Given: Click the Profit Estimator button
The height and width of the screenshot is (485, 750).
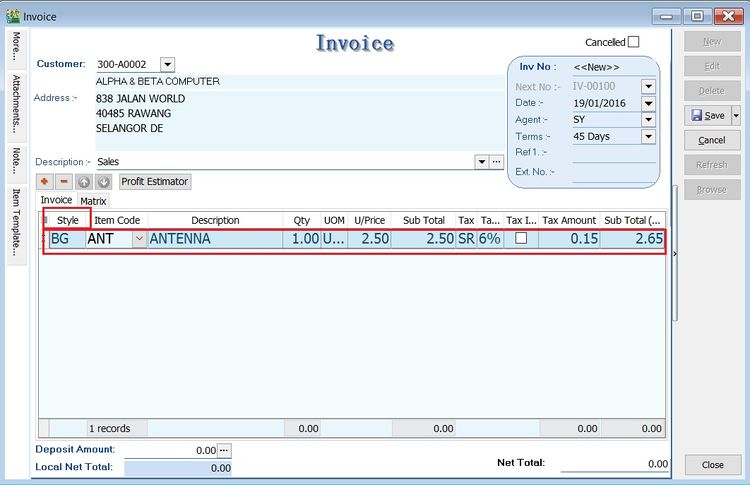Looking at the screenshot, I should point(155,182).
